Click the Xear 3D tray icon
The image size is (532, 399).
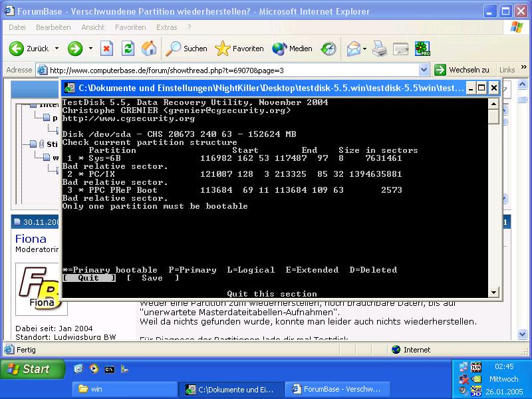pyautogui.click(x=476, y=391)
